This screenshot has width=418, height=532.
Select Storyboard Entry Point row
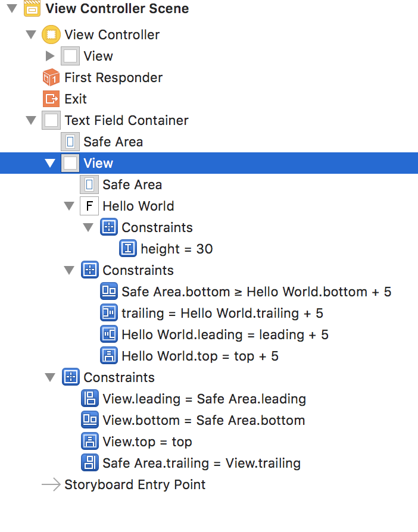[x=135, y=484]
